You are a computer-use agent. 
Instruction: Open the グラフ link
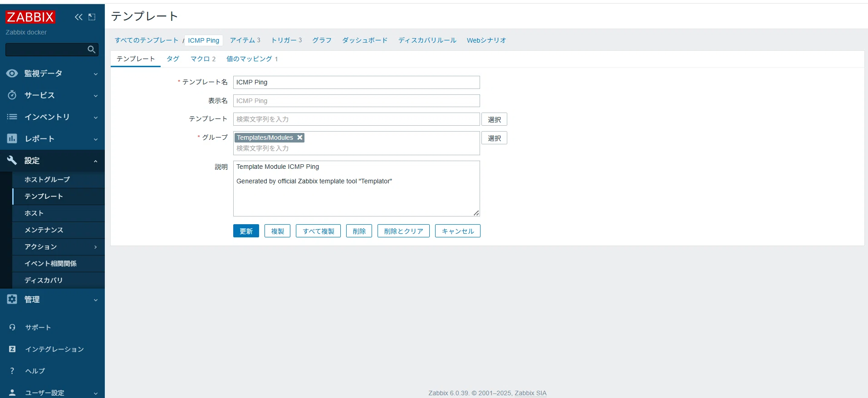click(322, 40)
